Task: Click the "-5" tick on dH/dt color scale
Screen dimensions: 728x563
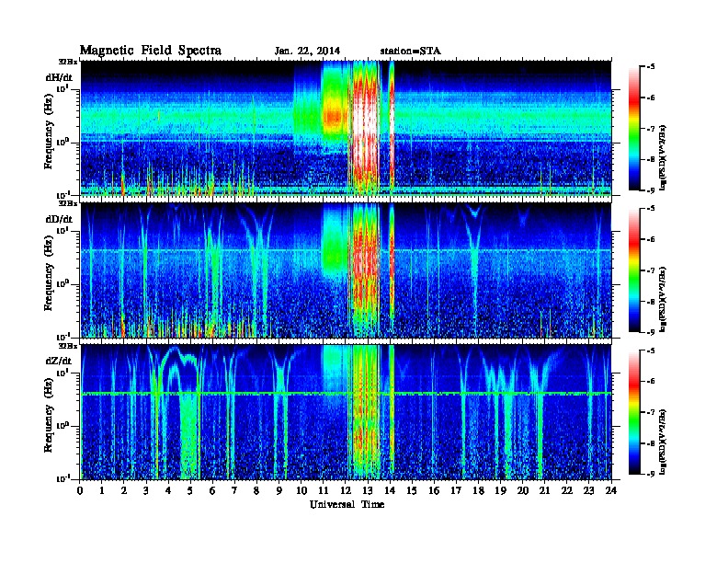Action: (651, 67)
